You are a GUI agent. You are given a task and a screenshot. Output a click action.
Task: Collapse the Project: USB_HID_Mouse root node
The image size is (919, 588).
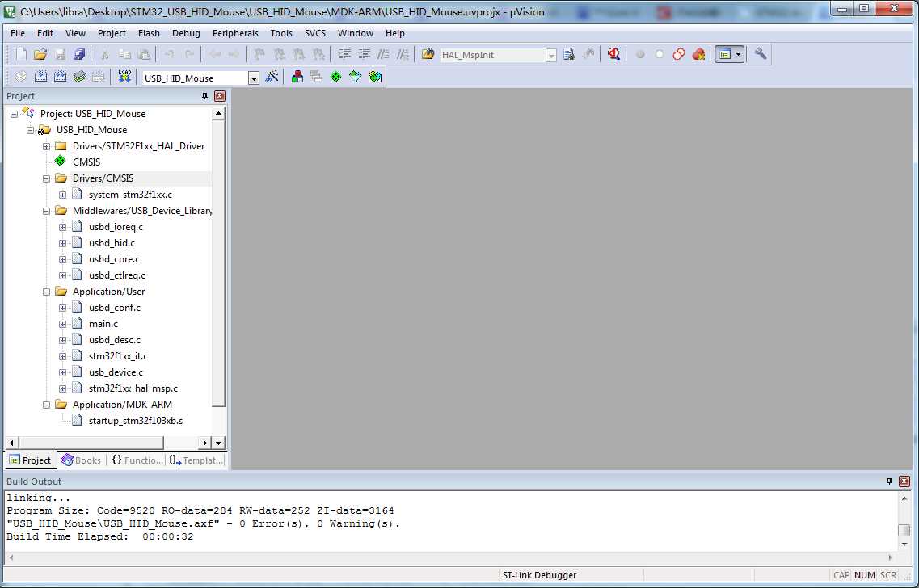pos(14,114)
